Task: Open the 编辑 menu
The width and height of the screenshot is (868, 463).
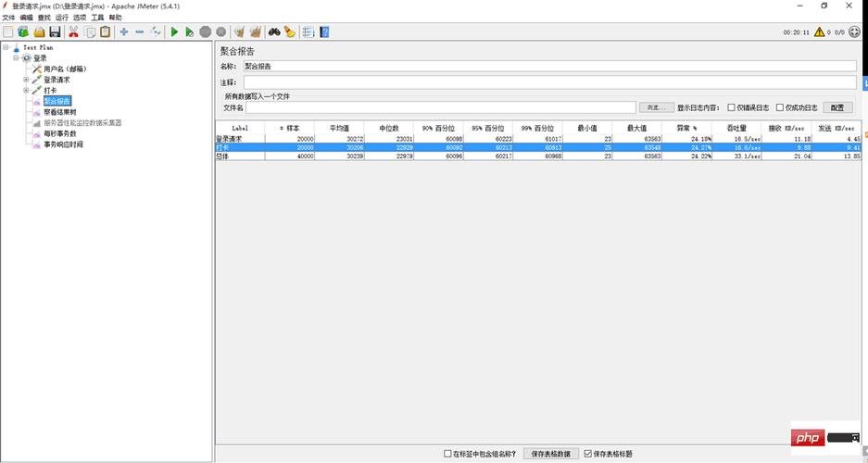Action: (x=26, y=18)
